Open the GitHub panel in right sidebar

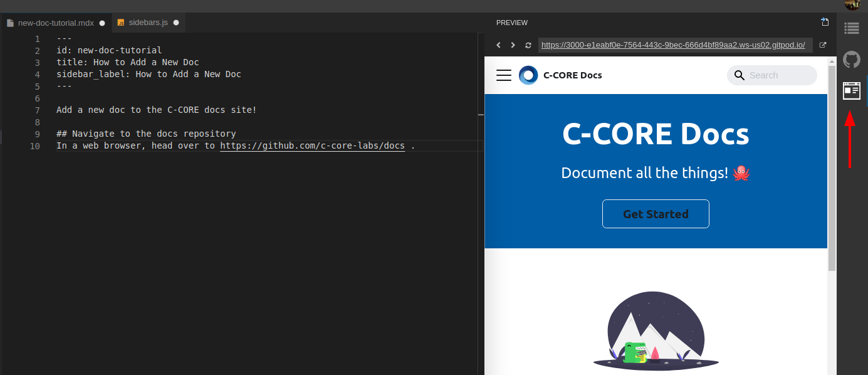tap(851, 60)
